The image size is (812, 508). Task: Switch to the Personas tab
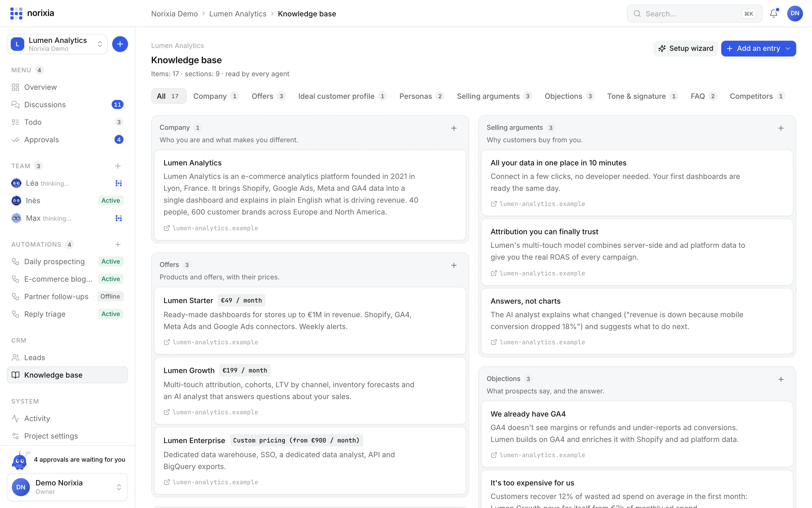click(x=422, y=96)
